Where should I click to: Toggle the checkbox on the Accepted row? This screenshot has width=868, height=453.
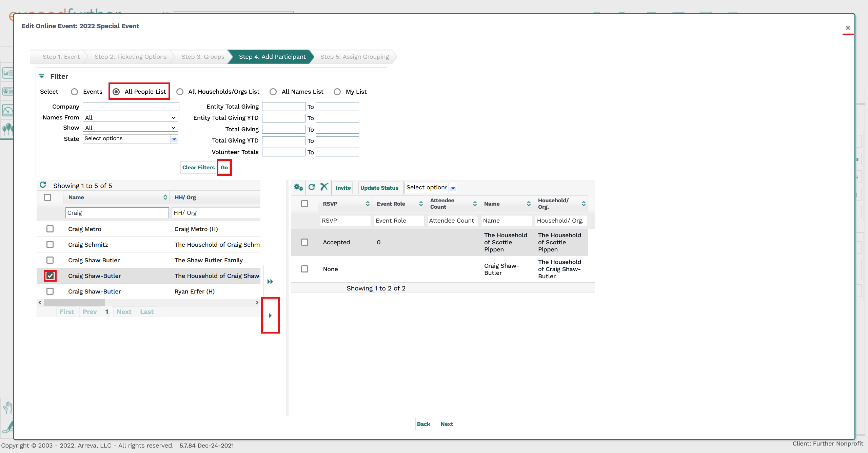click(304, 242)
